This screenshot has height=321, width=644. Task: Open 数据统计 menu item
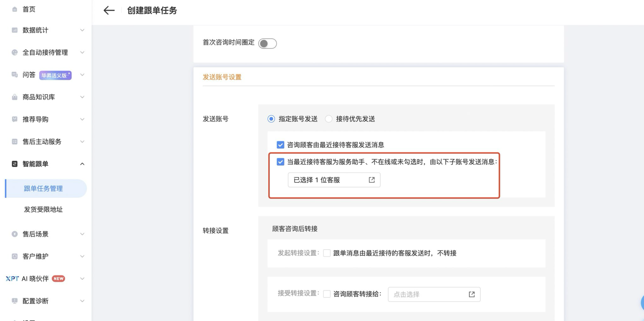click(x=35, y=30)
